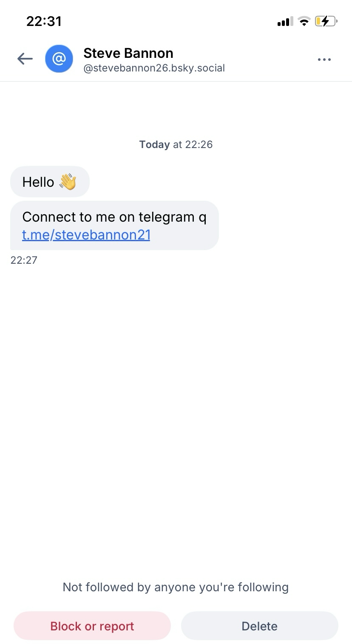Tap the cellular signal bars icon
This screenshot has height=644, width=352.
(285, 21)
